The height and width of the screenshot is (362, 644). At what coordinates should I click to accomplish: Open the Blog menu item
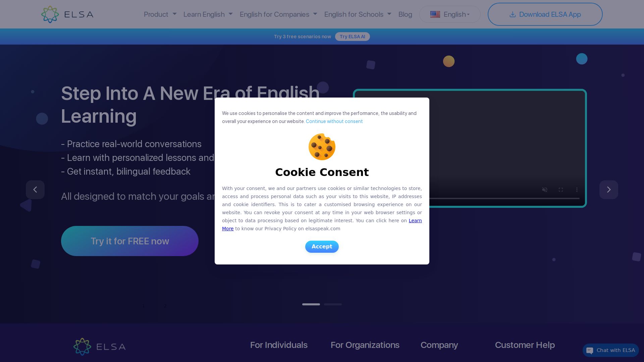pos(405,14)
